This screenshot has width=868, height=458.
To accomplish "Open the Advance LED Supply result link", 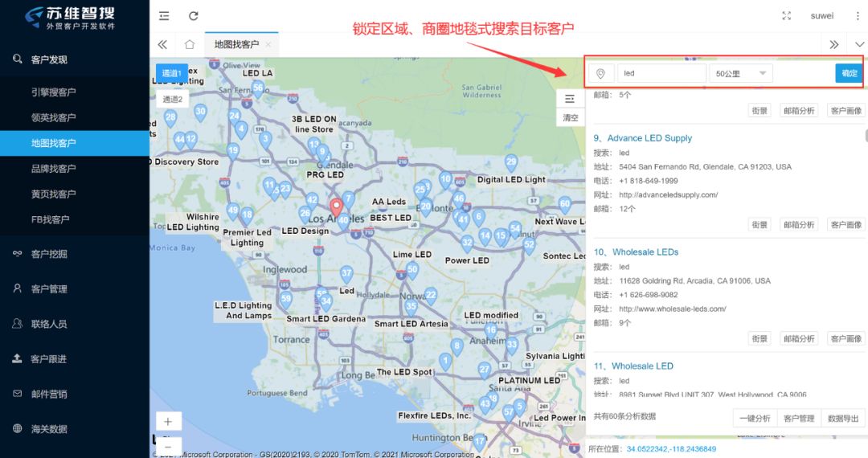I will 649,138.
